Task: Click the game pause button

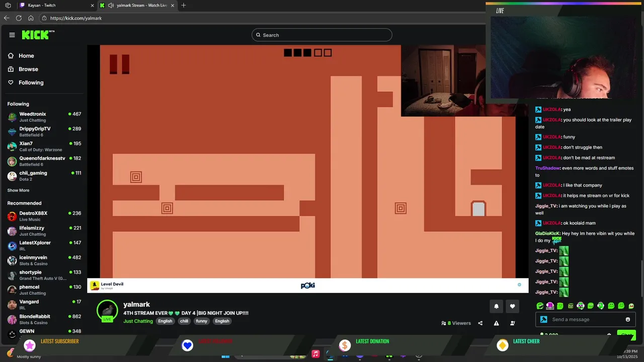Action: tap(120, 64)
